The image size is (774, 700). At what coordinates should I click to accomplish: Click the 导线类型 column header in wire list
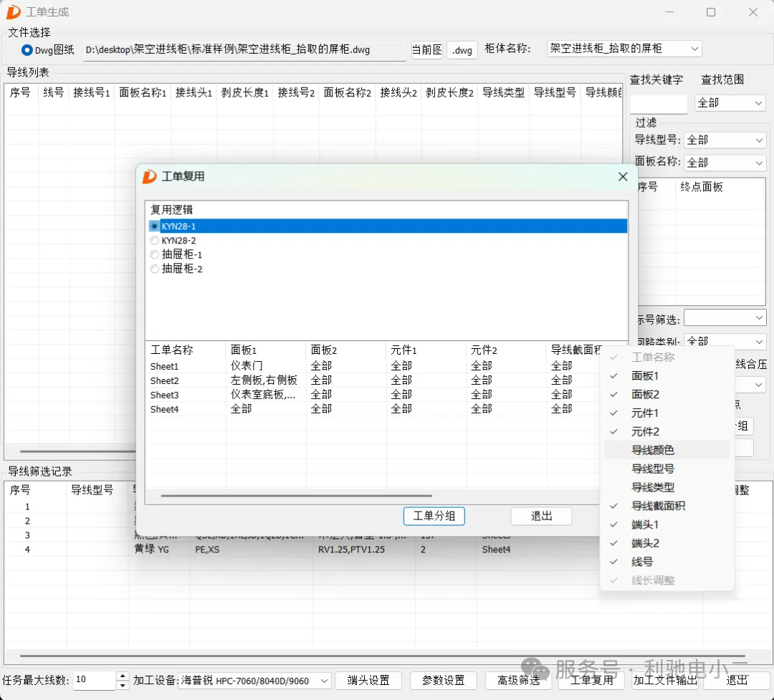click(503, 93)
